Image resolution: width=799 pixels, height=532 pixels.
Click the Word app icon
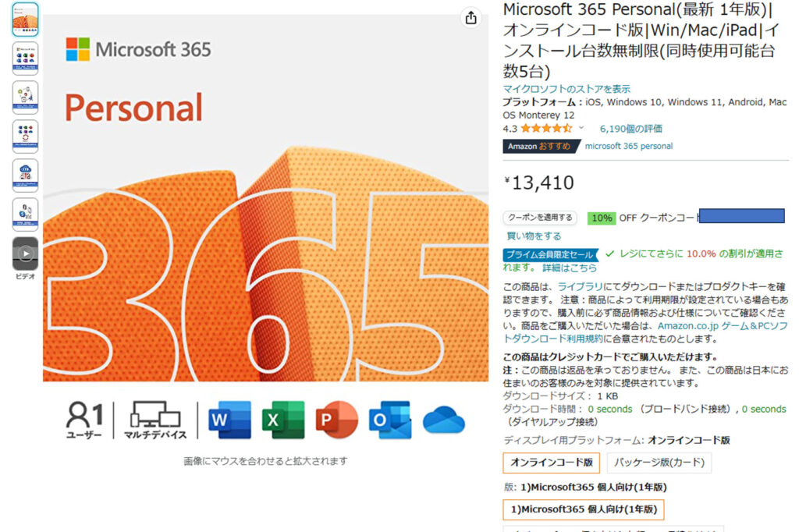click(x=230, y=420)
